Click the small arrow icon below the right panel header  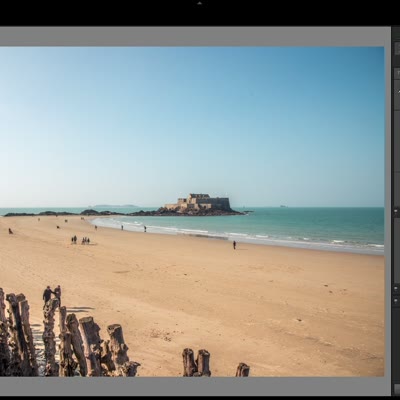[398, 92]
